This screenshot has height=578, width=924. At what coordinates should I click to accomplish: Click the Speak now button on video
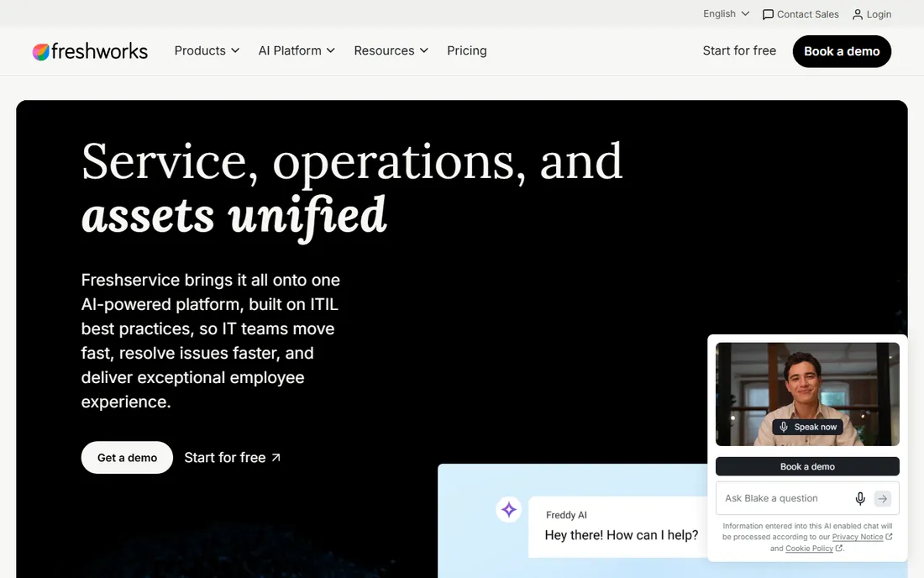(x=808, y=427)
